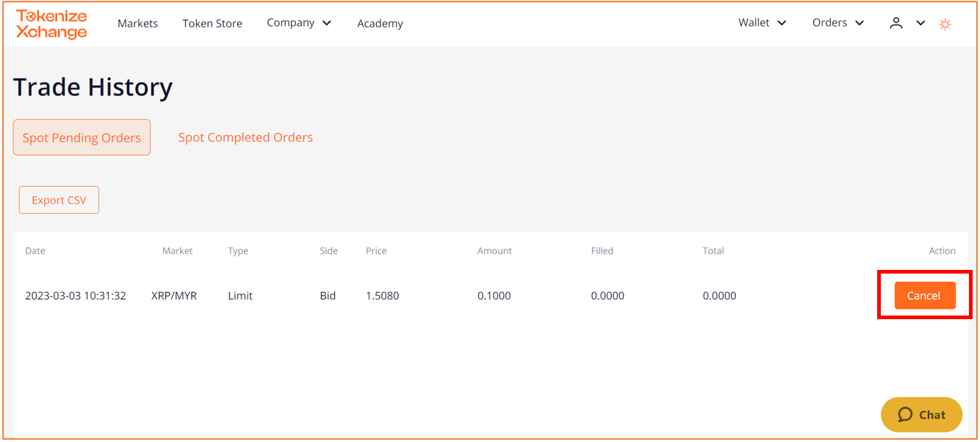Click the Date column header

[x=35, y=251]
